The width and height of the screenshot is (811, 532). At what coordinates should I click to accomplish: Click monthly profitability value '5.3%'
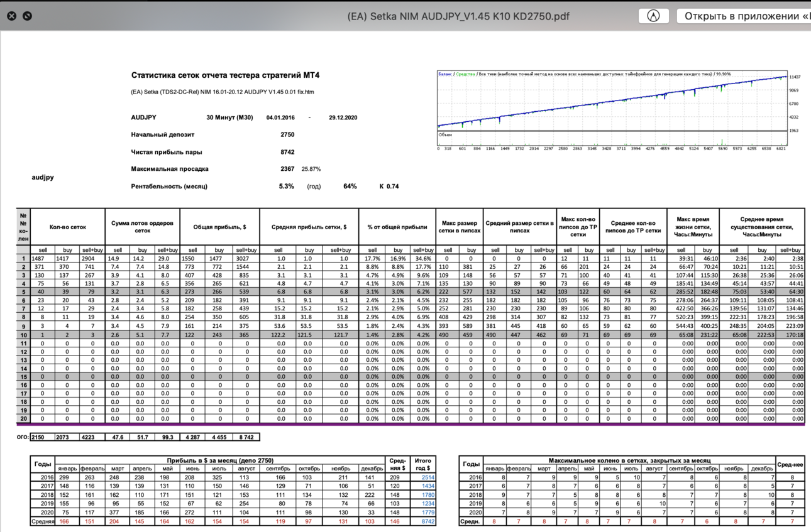287,187
